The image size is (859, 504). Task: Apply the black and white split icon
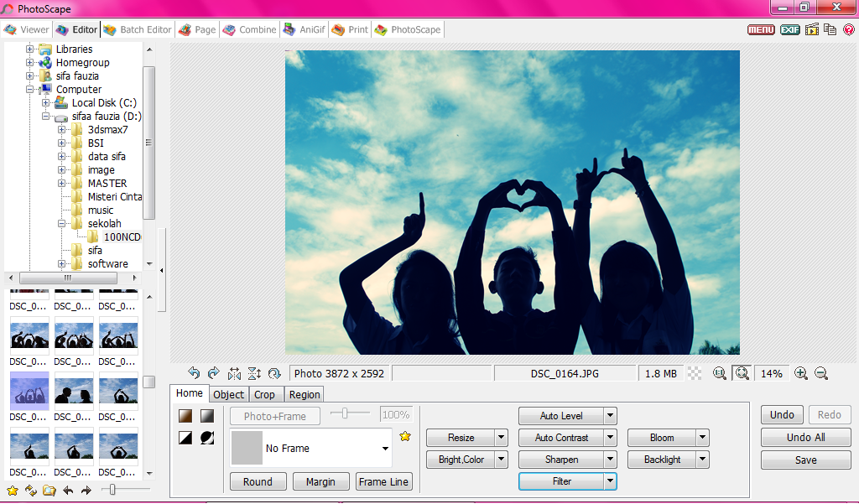(185, 438)
